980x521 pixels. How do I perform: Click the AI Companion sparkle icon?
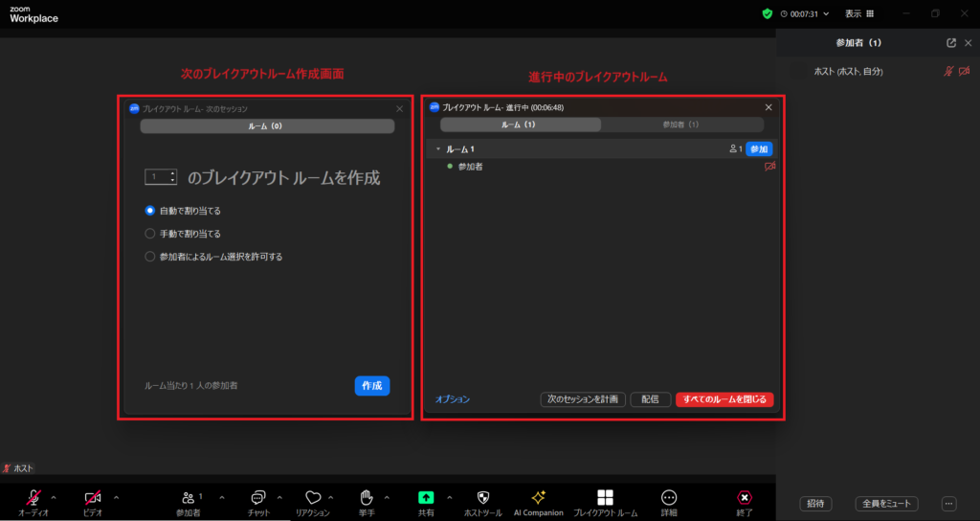[538, 497]
